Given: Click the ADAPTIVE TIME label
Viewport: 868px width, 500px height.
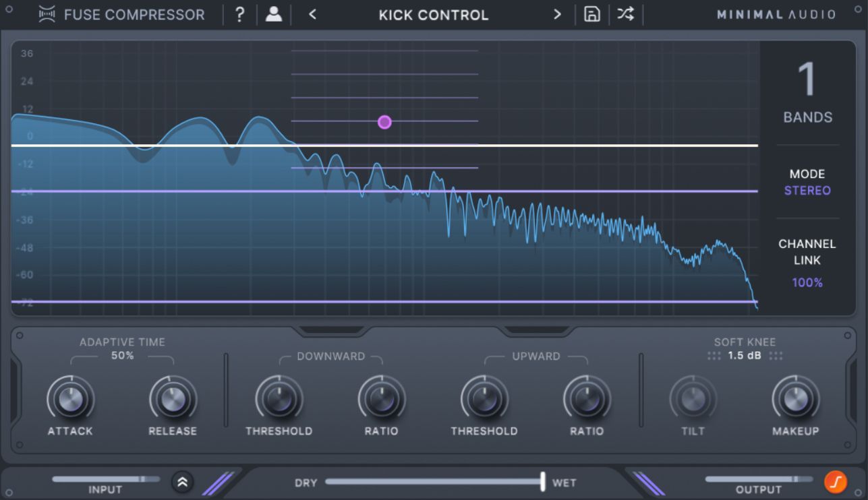Looking at the screenshot, I should coord(122,342).
